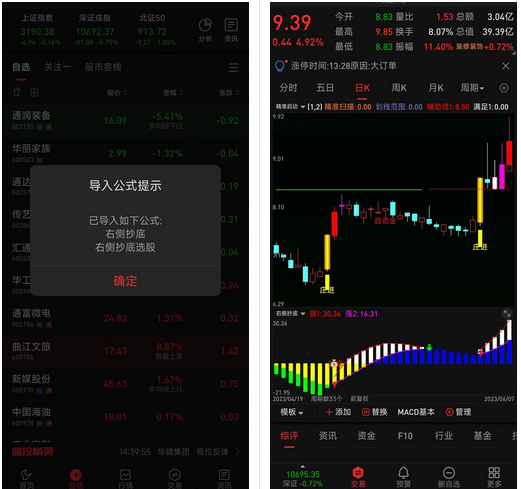Open the 模板 template dropdown
The image size is (521, 489).
292,412
